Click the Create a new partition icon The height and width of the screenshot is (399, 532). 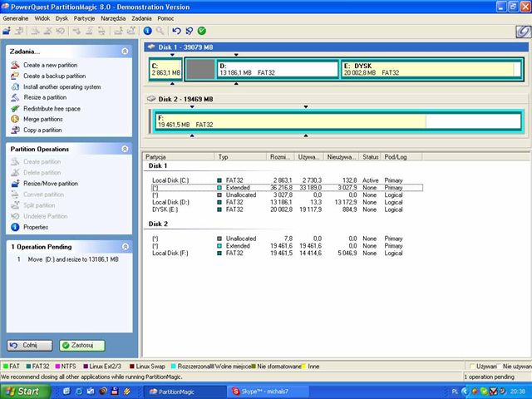[x=15, y=65]
